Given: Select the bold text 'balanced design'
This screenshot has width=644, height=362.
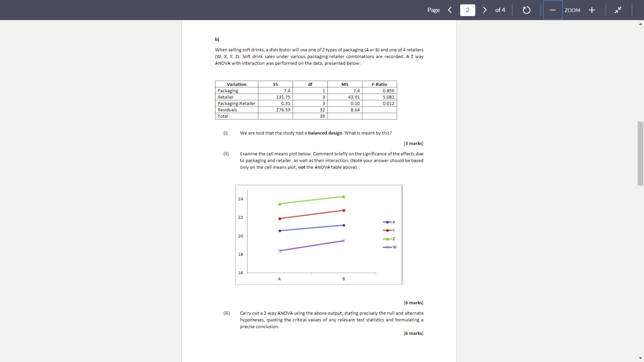Looking at the screenshot, I should [325, 133].
